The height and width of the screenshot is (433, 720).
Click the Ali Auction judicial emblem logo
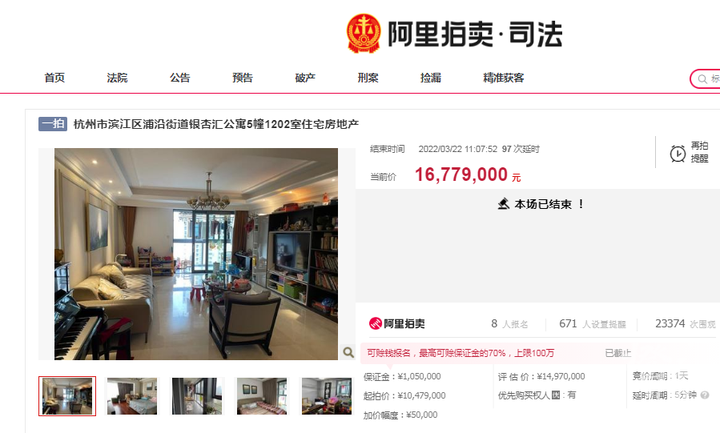point(363,33)
